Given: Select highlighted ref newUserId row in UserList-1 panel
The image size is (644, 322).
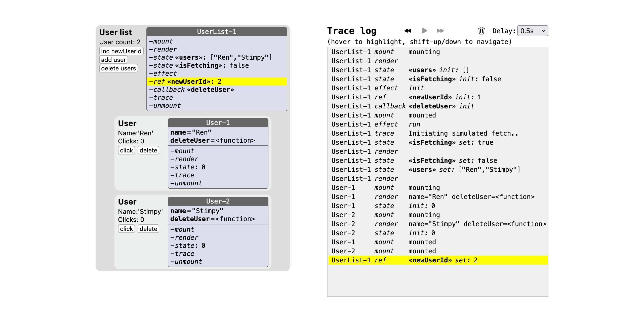Looking at the screenshot, I should [217, 82].
